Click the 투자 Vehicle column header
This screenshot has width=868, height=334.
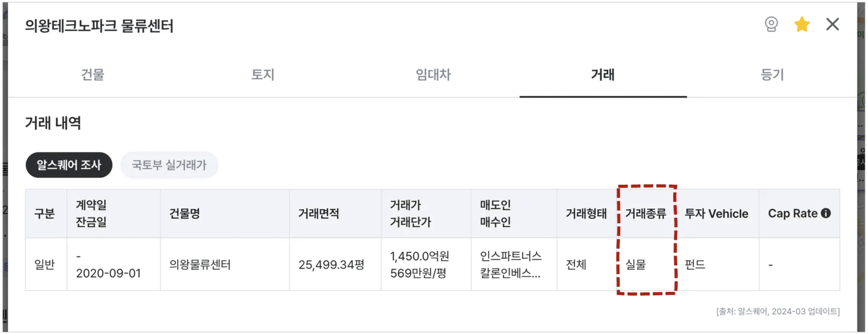pyautogui.click(x=716, y=214)
